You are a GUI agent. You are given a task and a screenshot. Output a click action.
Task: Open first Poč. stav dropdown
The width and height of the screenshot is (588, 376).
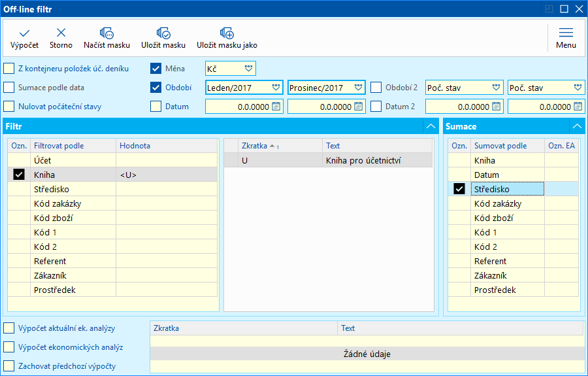496,88
